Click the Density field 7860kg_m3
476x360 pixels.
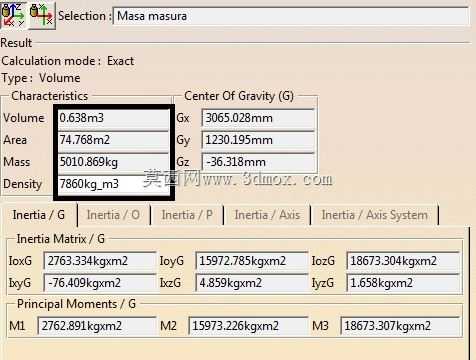pos(113,184)
